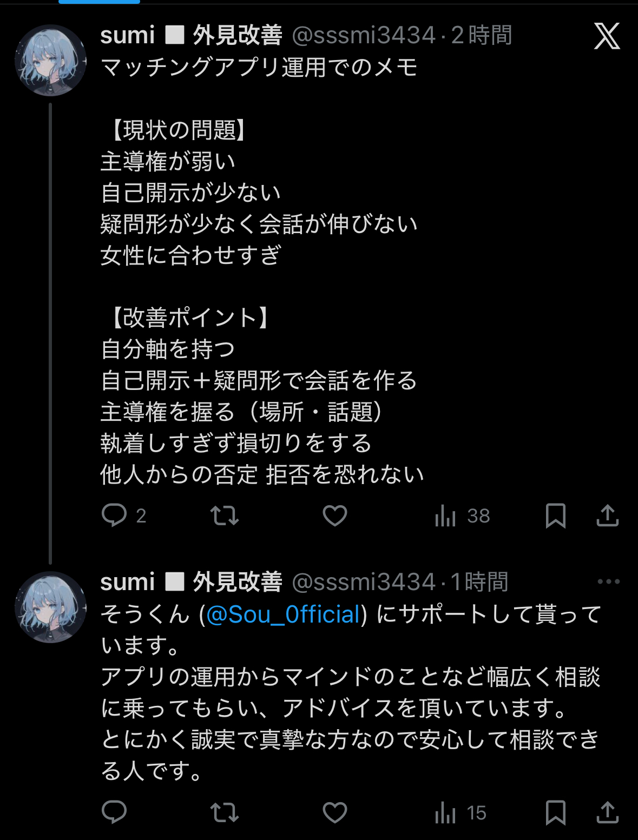Repost the second tweet mentioning Sou_0fficial

(x=224, y=812)
